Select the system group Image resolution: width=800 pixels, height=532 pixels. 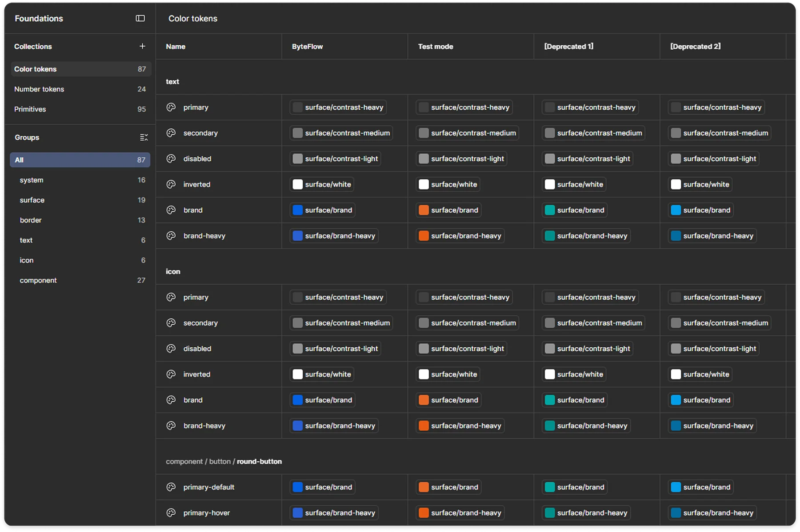tap(80, 180)
